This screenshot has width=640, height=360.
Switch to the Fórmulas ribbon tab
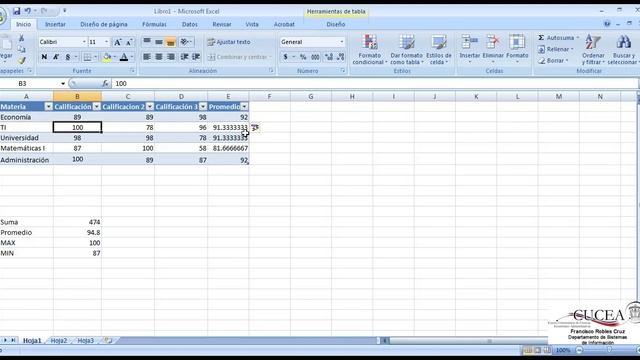point(154,24)
